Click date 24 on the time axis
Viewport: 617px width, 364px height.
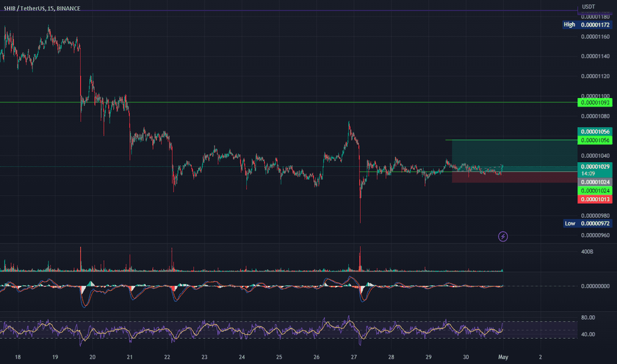click(x=242, y=357)
